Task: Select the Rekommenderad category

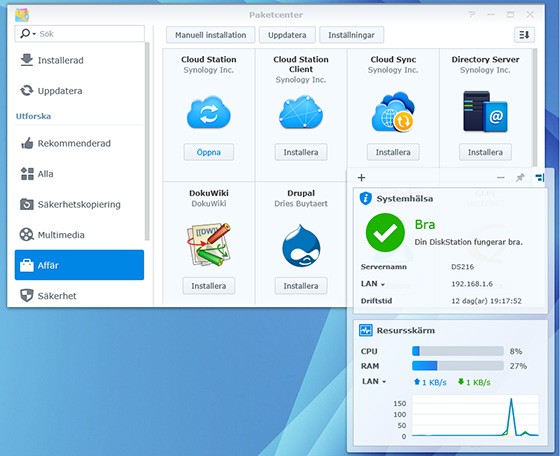Action: [79, 143]
